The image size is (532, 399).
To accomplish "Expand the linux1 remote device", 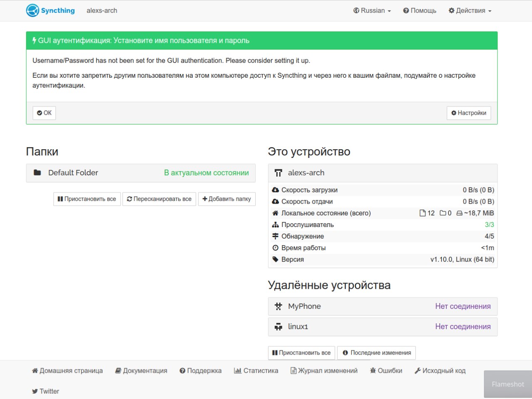I will 383,327.
